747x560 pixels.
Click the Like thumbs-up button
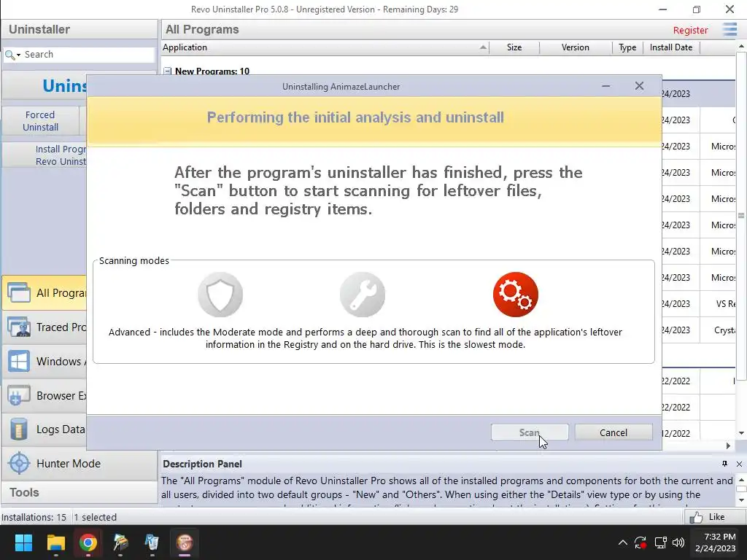tap(713, 517)
